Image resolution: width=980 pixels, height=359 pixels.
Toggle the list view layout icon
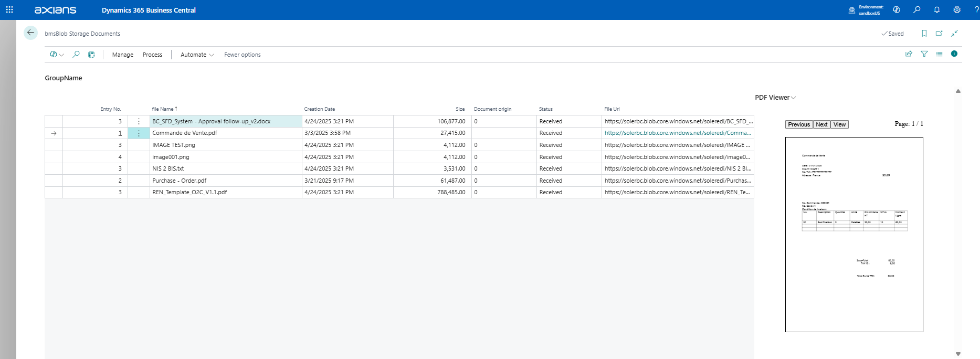click(x=939, y=54)
